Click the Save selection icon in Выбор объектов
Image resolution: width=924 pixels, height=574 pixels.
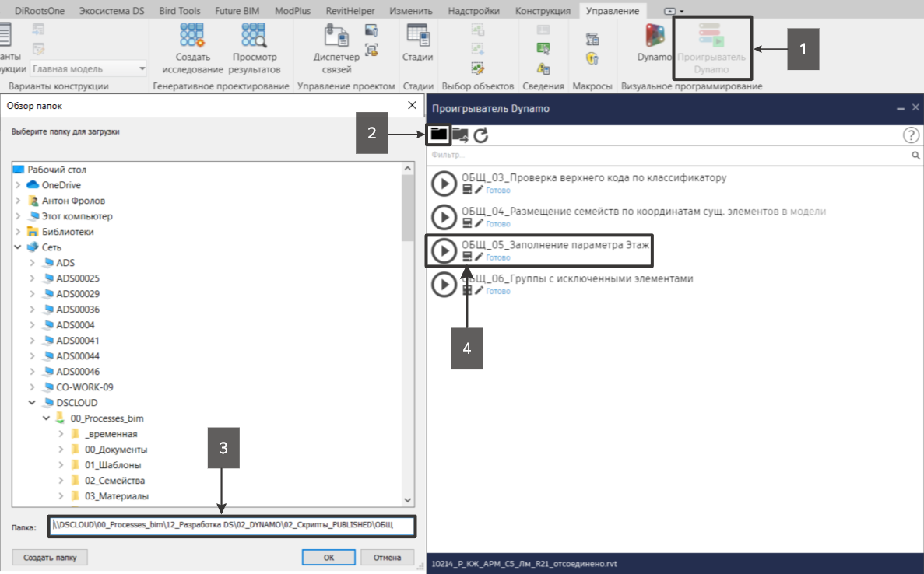[478, 30]
